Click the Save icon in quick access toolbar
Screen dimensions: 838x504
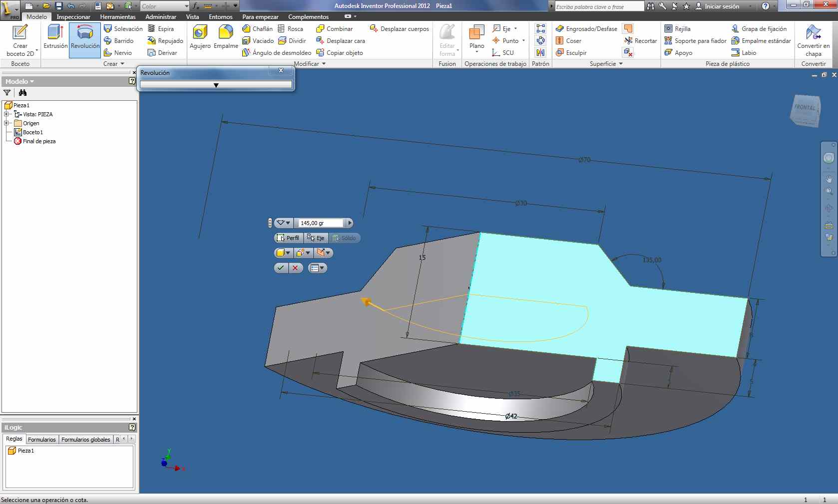[x=58, y=6]
